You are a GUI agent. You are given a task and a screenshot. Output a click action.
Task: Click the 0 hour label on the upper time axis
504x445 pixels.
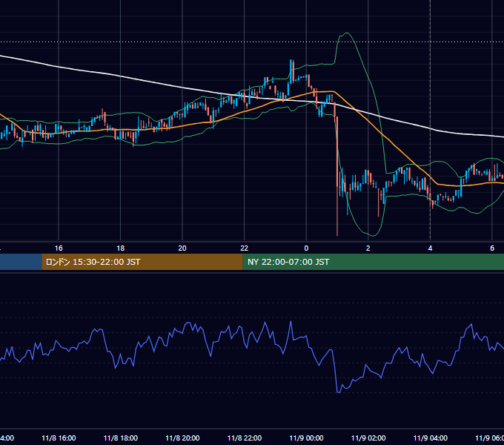point(306,248)
